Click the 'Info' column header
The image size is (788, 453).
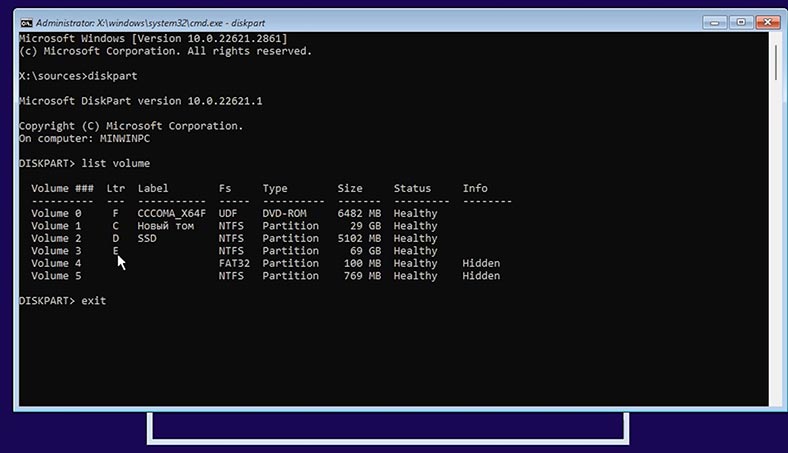475,188
